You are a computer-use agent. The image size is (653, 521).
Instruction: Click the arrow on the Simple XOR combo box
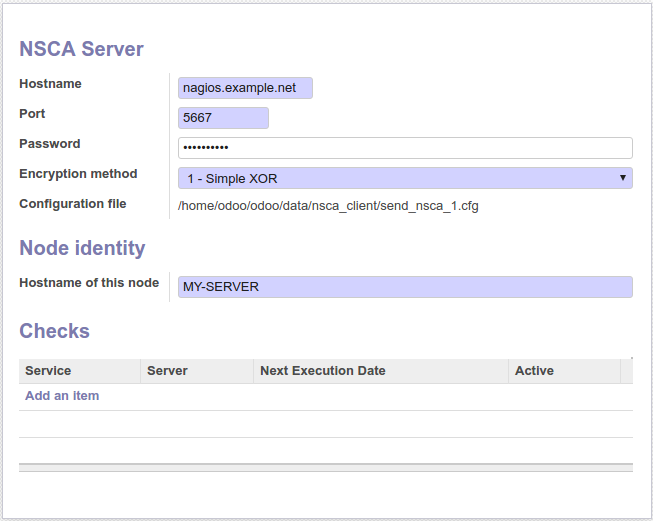click(x=622, y=178)
